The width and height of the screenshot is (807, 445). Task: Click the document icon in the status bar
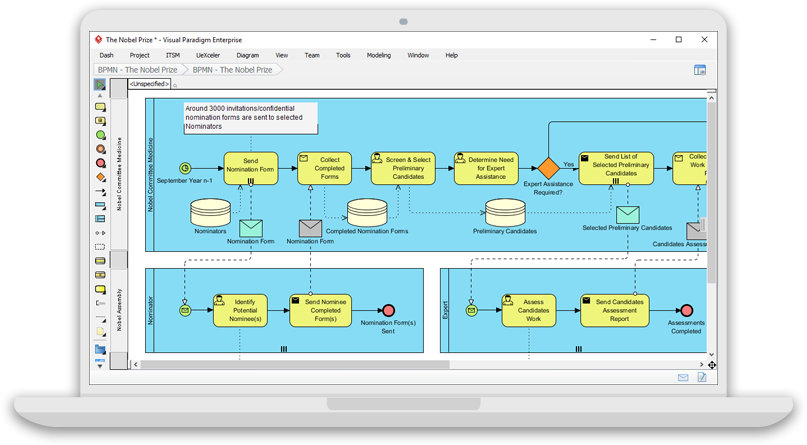point(702,377)
